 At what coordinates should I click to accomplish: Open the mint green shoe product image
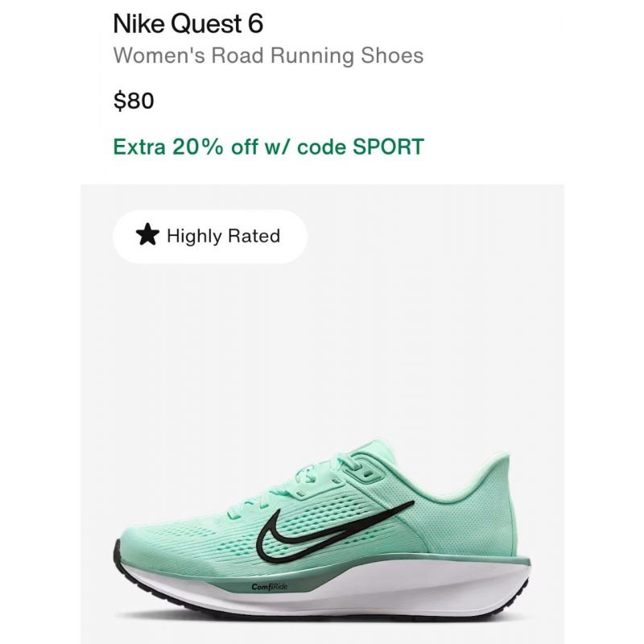pos(322,530)
